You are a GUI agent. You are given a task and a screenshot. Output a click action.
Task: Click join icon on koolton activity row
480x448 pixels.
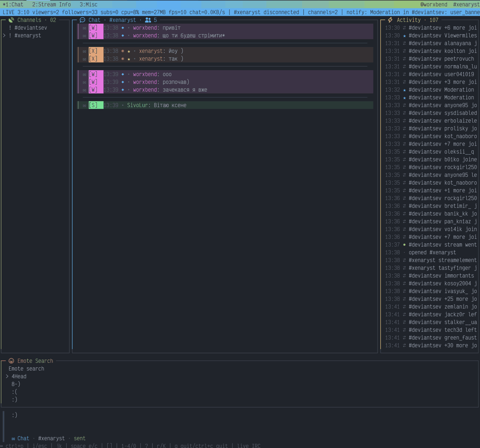pos(404,51)
